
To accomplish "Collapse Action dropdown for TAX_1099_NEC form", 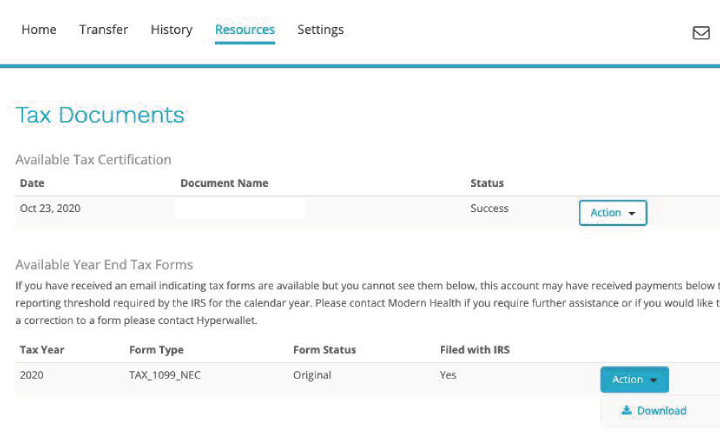I will click(x=634, y=380).
